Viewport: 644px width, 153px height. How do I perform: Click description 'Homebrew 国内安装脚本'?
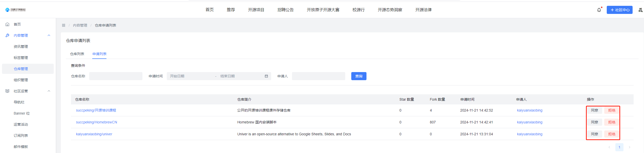pyautogui.click(x=257, y=122)
